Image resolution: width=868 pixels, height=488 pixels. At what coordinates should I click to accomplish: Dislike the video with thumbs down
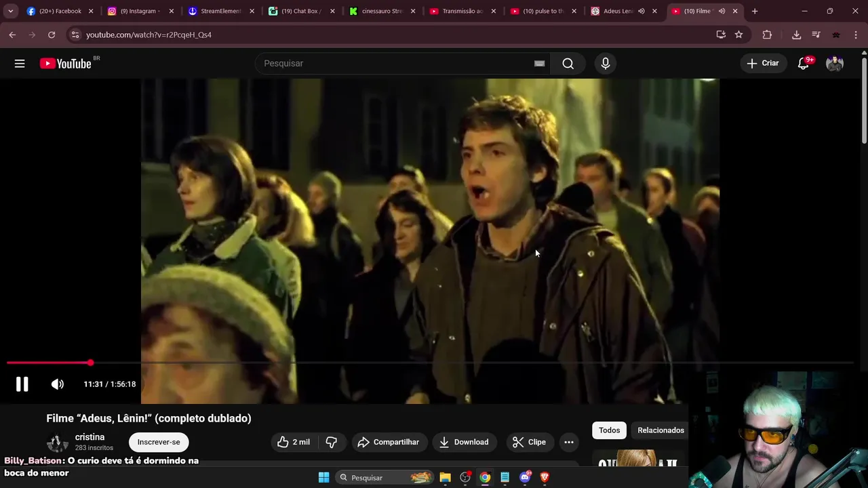pyautogui.click(x=332, y=442)
